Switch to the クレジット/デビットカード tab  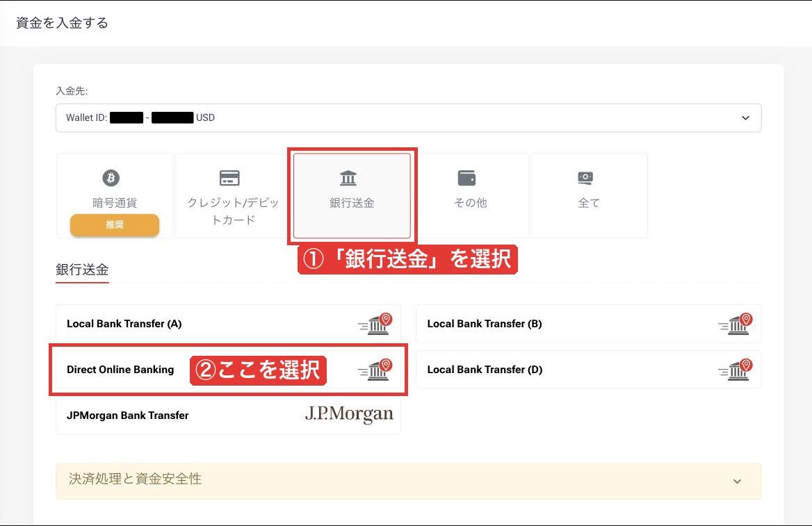tap(233, 196)
